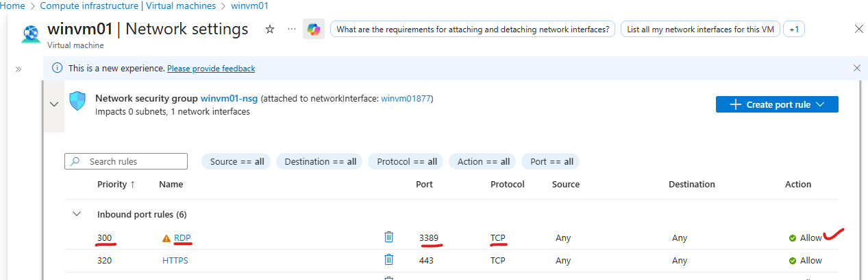Screen dimensions: 868x280
Task: Click the winvm01 virtual machine icon
Action: tap(30, 34)
